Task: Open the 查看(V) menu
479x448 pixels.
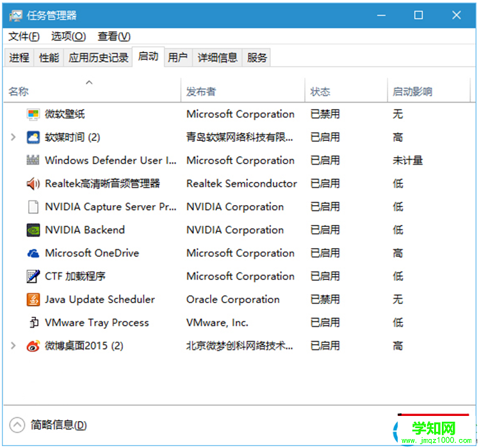Action: (114, 37)
